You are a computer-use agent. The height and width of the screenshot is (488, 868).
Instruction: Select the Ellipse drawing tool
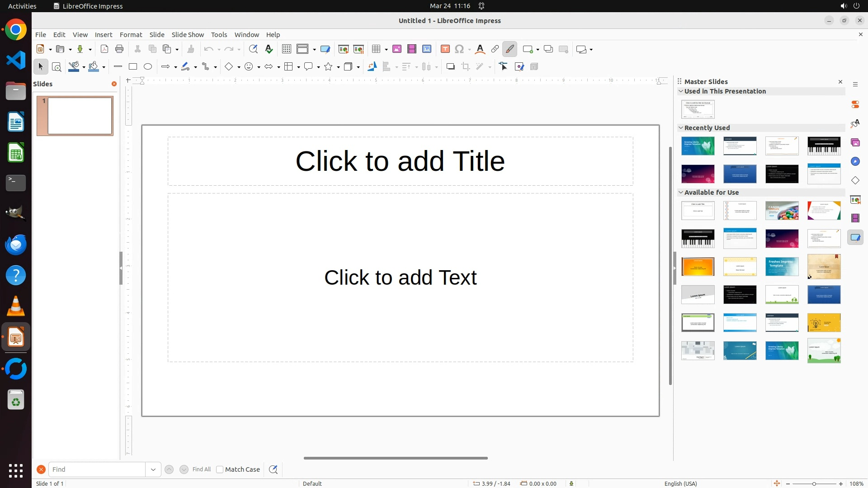tap(148, 67)
